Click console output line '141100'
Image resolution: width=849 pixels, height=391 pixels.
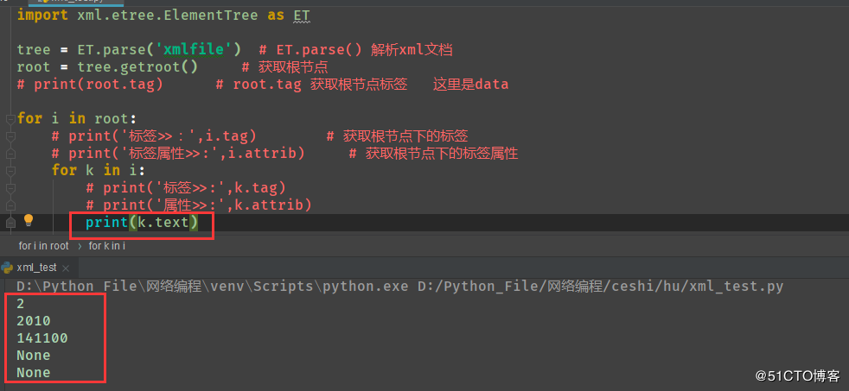42,338
